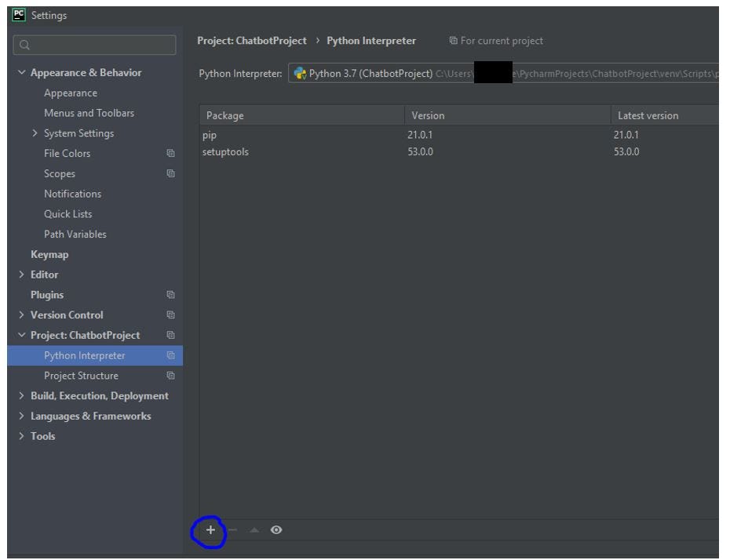The image size is (730, 560).
Task: Open Plugins settings
Action: 47,295
